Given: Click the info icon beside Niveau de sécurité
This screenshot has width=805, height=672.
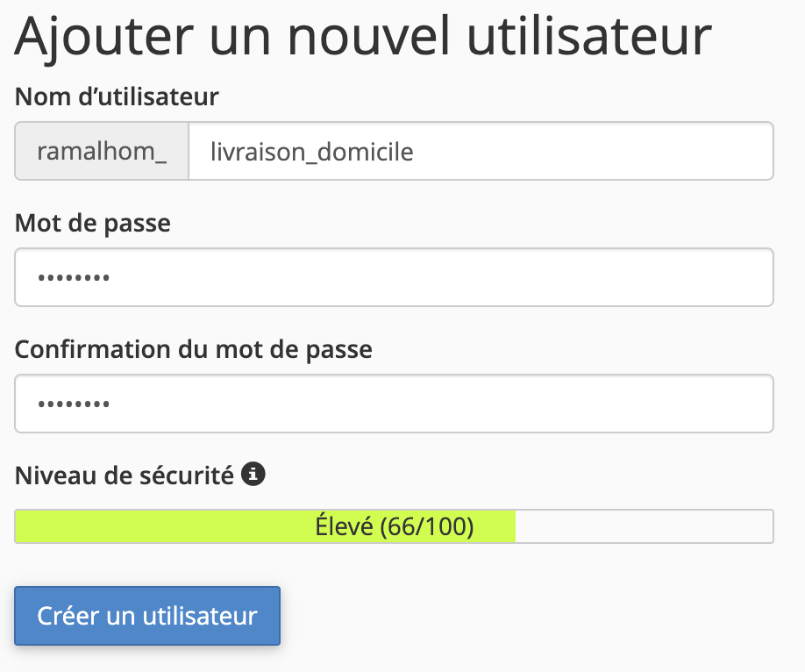Looking at the screenshot, I should point(253,475).
